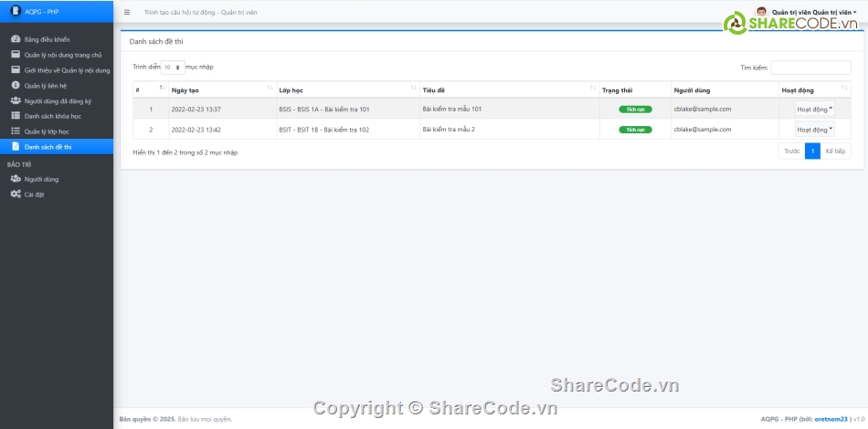Screen dimensions: 868x429
Task: Click the AQPG - PHP logo icon
Action: click(15, 11)
